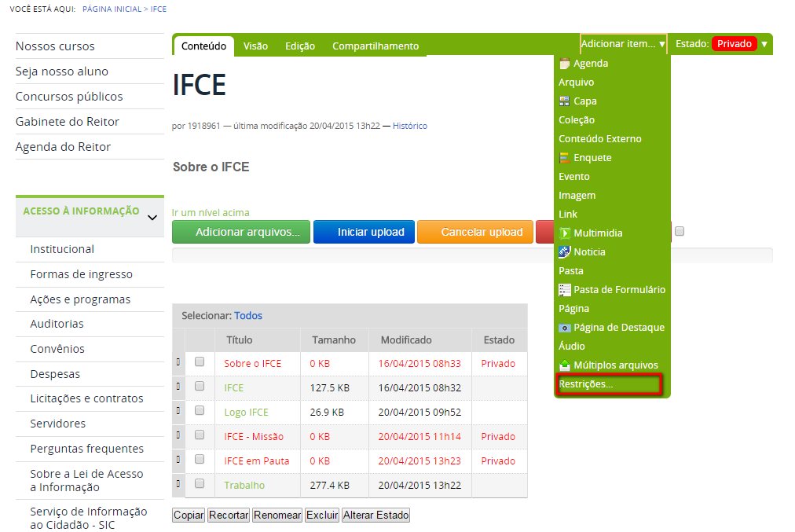Click the drag handle of the Logo IFCE row
Screen dimensions: 795x532
(178, 411)
